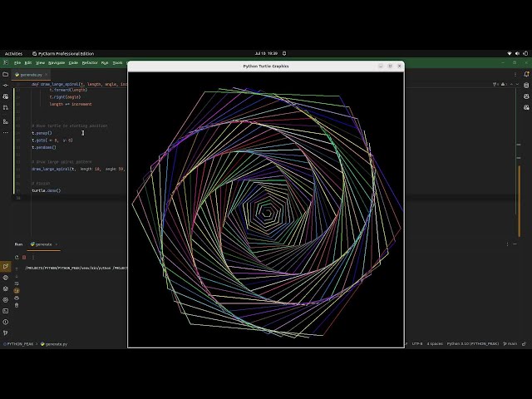This screenshot has width=532, height=399.
Task: Open UTF-8 file encoding selector
Action: [417, 343]
